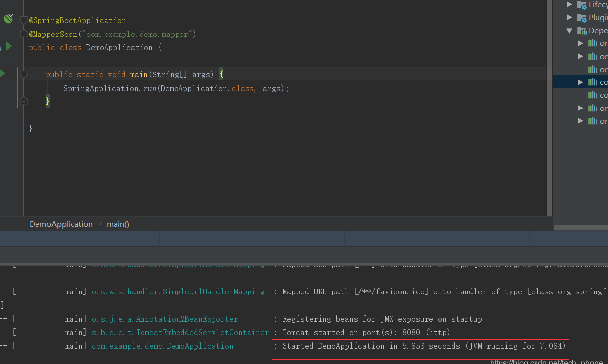Expand second dependency under Dependencies
The height and width of the screenshot is (364, 608).
(581, 56)
